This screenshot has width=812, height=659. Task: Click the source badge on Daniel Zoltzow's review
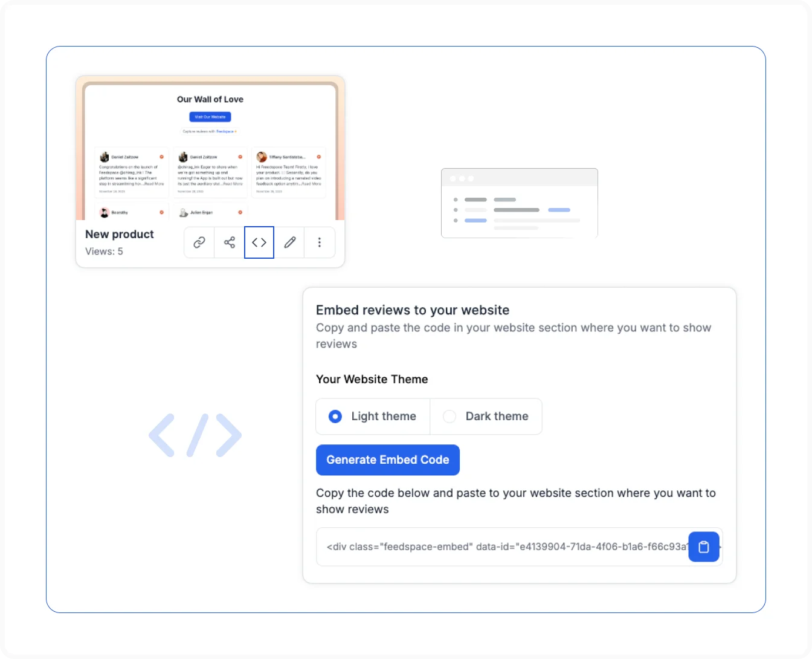(161, 157)
